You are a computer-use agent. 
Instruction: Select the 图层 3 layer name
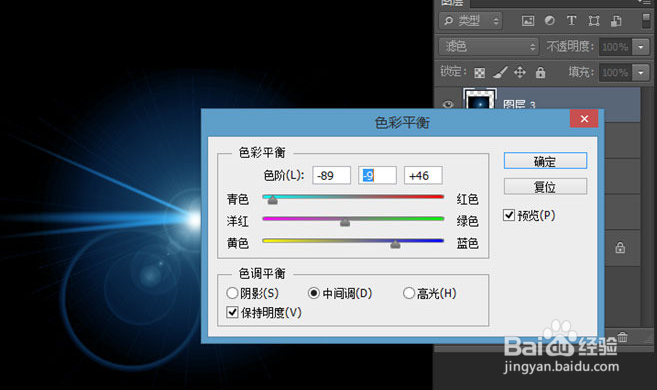click(519, 104)
